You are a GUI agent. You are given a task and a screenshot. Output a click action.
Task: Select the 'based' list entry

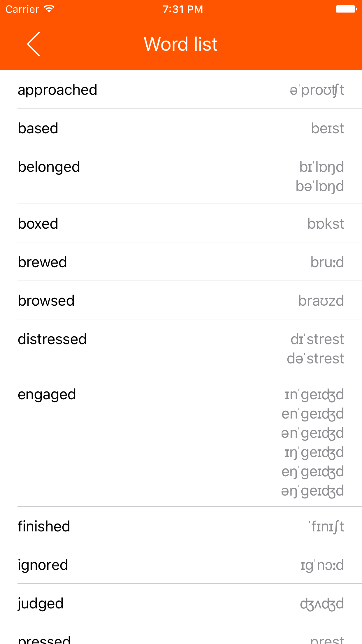181,128
